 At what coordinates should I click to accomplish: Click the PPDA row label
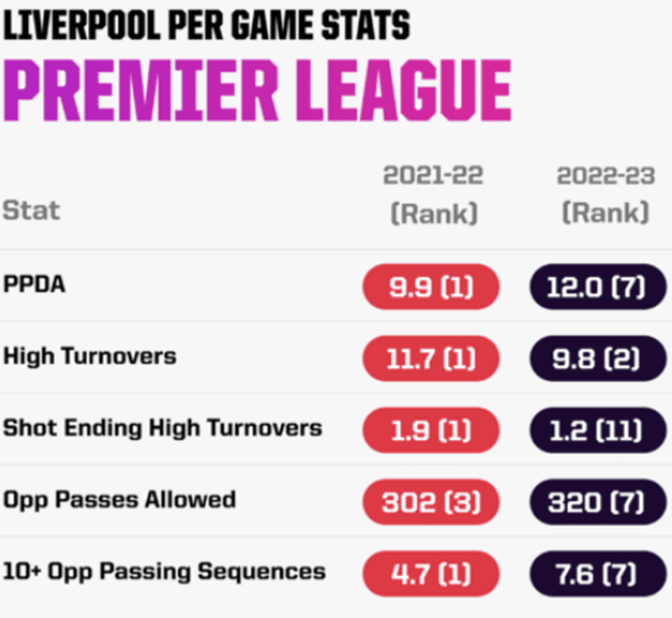pyautogui.click(x=35, y=285)
